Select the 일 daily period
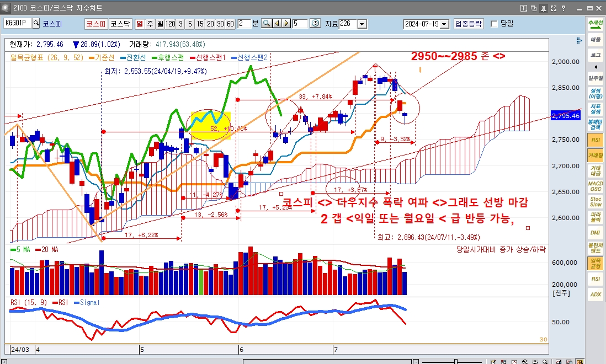The width and height of the screenshot is (606, 364). point(140,24)
